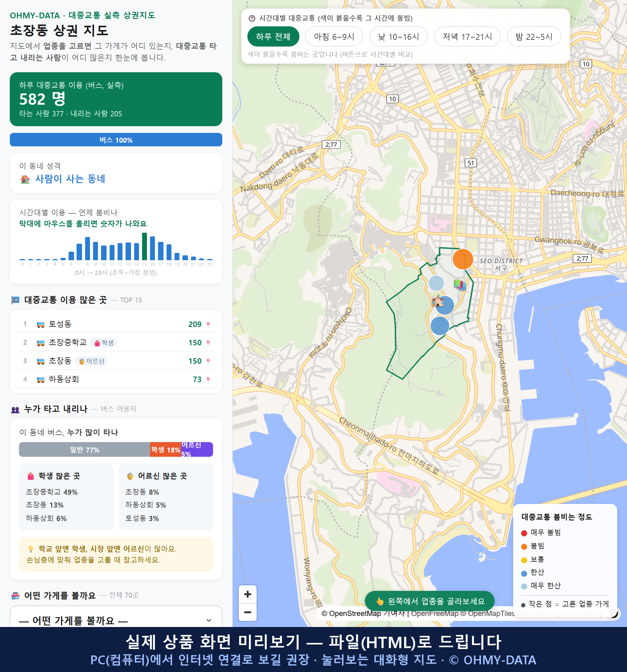Zoom in the map with plus button
Image resolution: width=627 pixels, height=672 pixels.
[x=247, y=594]
